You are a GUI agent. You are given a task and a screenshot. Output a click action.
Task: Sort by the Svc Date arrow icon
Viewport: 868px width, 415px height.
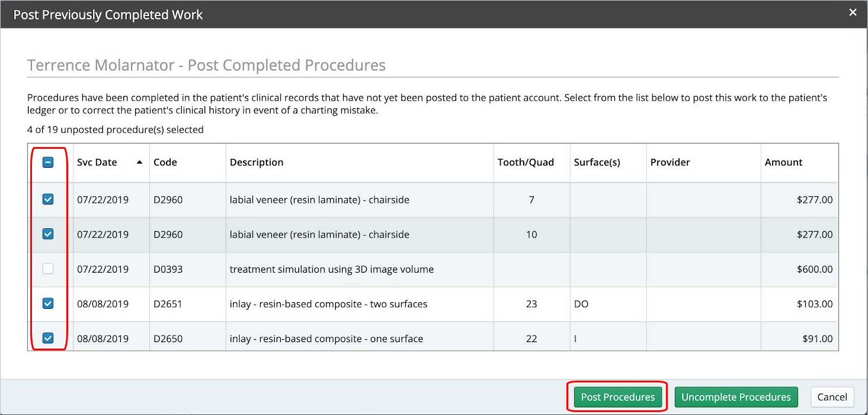tap(139, 162)
